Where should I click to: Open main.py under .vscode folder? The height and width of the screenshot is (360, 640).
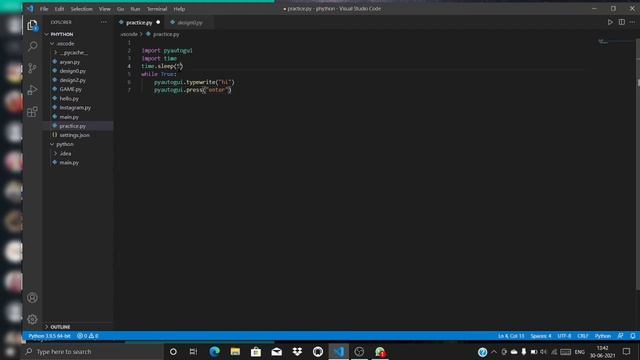point(69,117)
